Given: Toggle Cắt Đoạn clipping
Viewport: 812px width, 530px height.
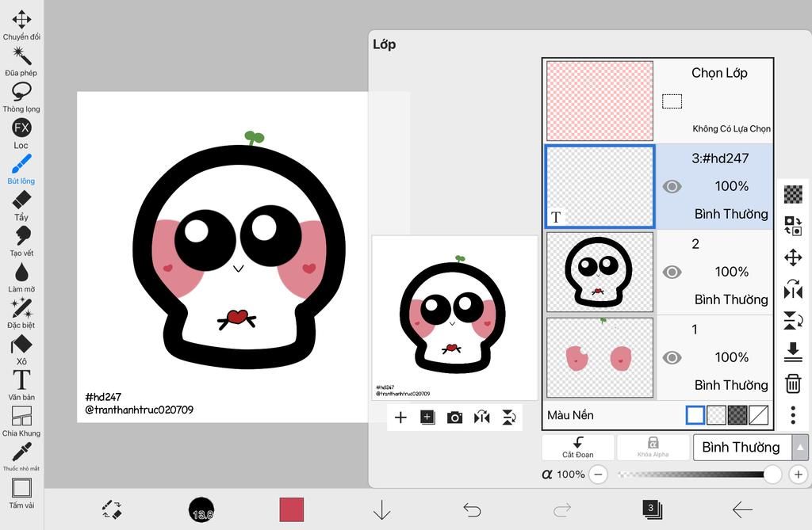Looking at the screenshot, I should [x=578, y=447].
